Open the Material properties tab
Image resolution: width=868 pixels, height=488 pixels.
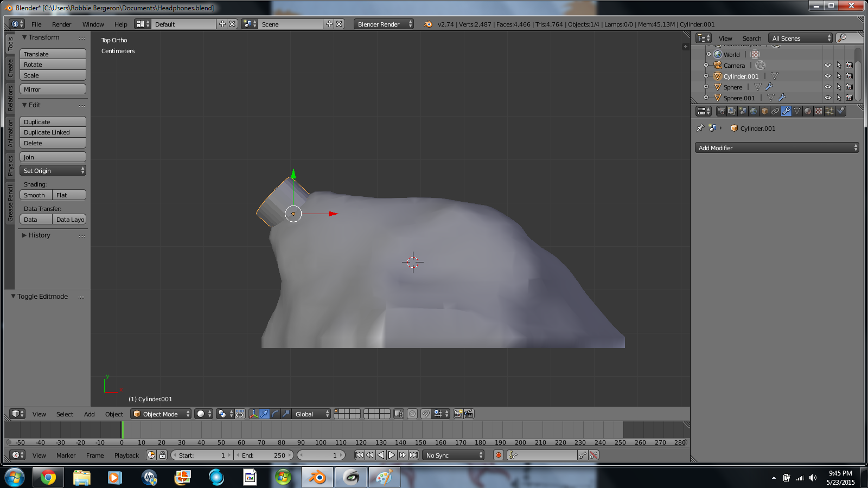coord(808,111)
